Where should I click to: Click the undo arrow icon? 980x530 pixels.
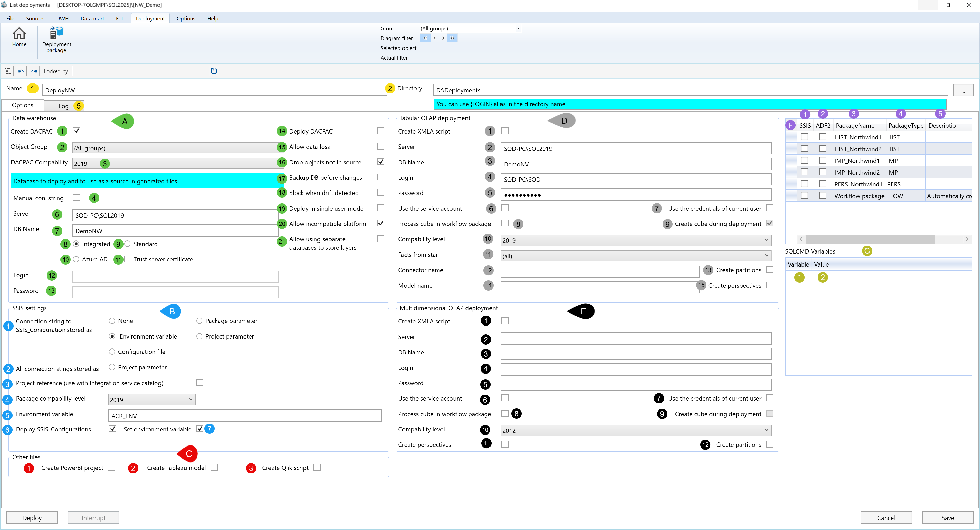pyautogui.click(x=21, y=71)
